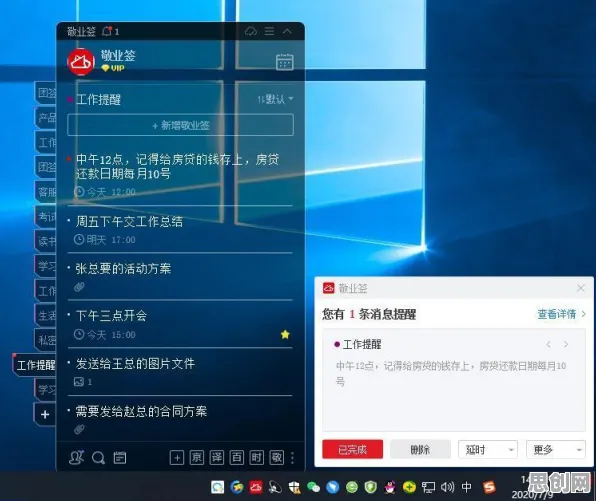The width and height of the screenshot is (596, 501).
Task: Switch to the 私密 side tab
Action: (46, 340)
